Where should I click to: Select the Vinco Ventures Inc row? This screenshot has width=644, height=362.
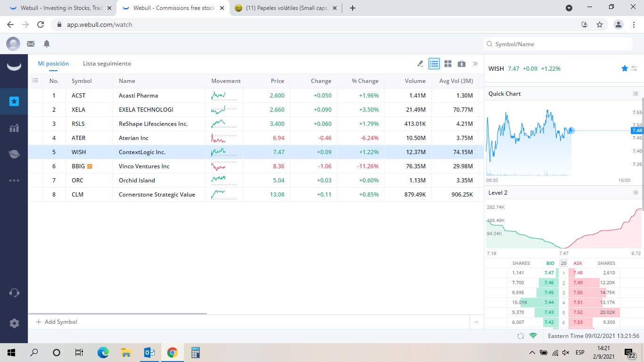click(256, 166)
